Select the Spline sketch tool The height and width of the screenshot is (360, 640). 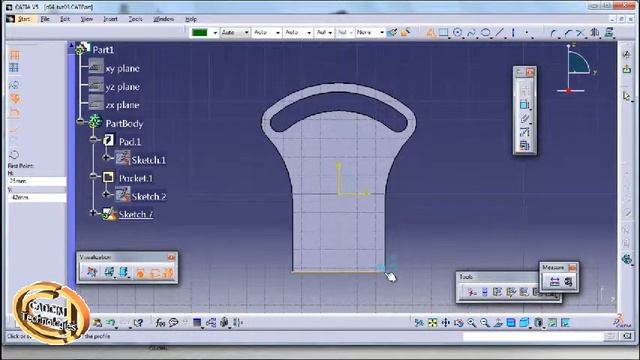point(471,33)
